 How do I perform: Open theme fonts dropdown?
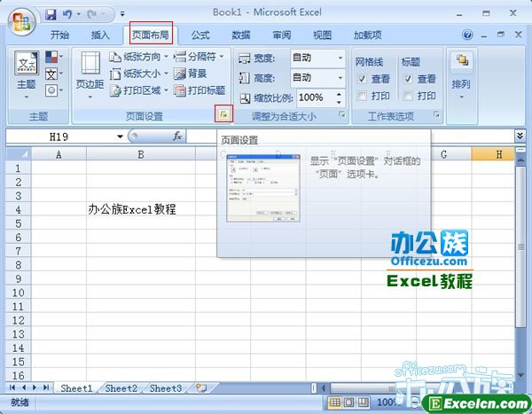pyautogui.click(x=54, y=74)
